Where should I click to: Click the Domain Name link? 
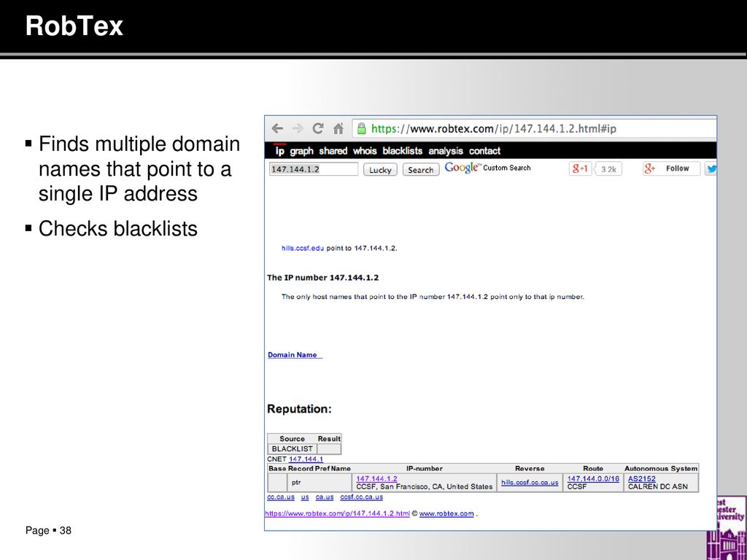pyautogui.click(x=295, y=355)
